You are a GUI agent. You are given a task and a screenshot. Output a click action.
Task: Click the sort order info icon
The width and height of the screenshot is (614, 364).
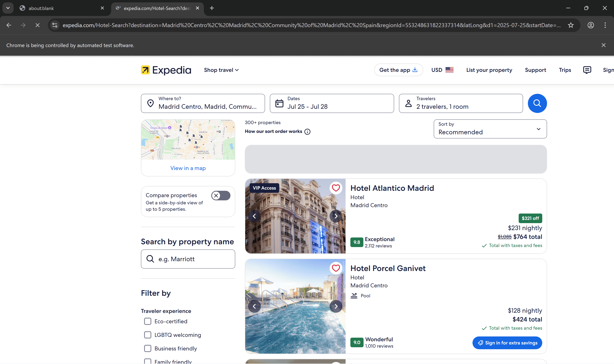coord(307,132)
